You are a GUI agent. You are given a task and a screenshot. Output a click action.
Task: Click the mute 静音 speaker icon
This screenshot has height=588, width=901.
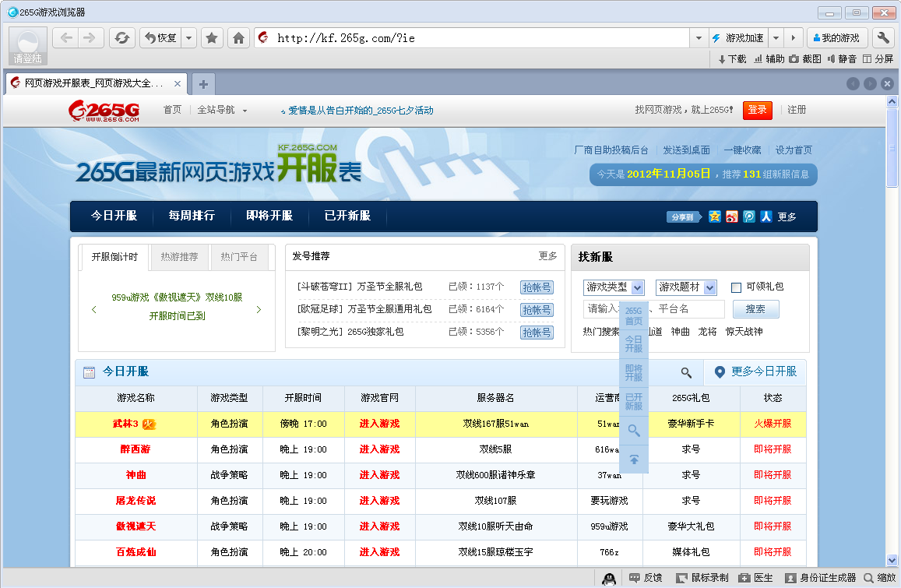pos(831,59)
